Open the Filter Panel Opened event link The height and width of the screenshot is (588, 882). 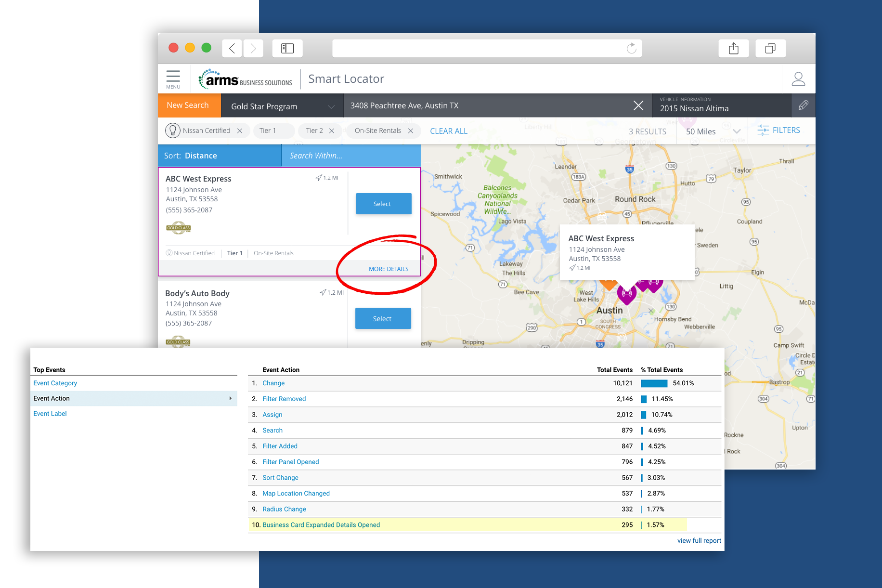[x=290, y=462]
